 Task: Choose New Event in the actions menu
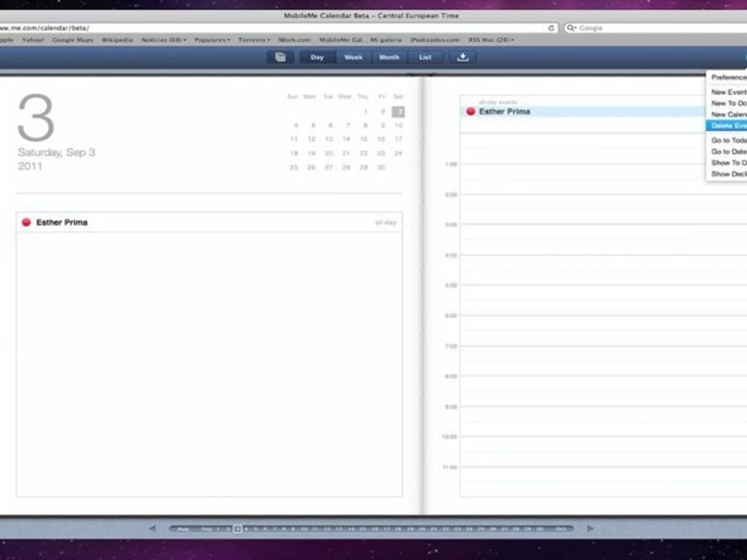coord(727,92)
